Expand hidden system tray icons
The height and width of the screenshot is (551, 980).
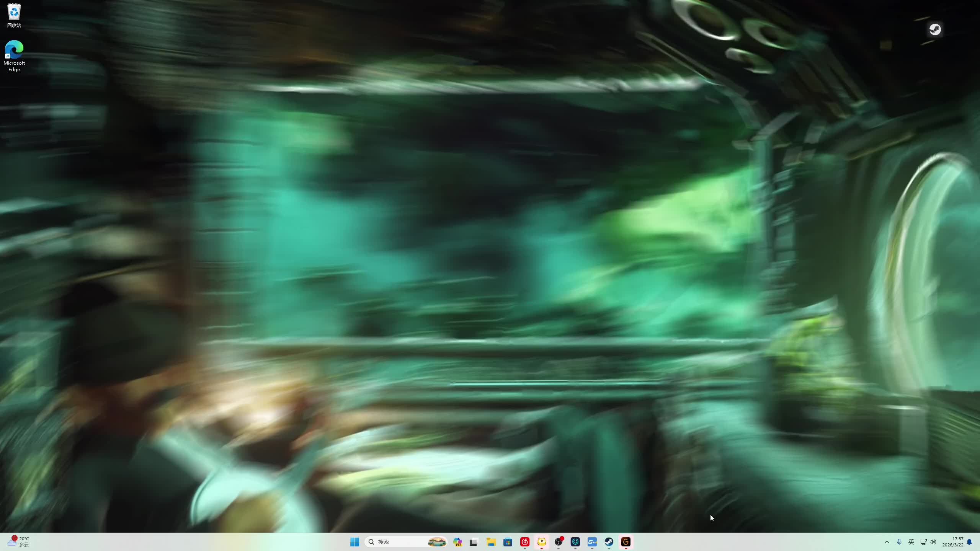[887, 542]
